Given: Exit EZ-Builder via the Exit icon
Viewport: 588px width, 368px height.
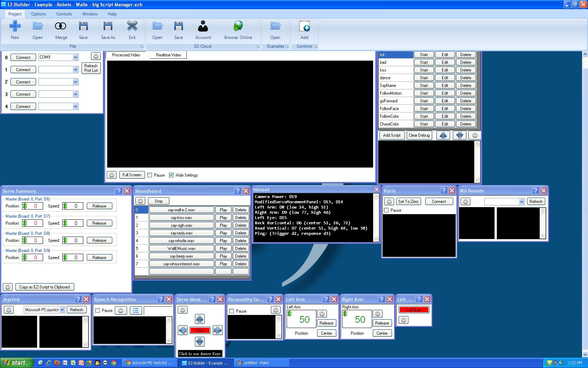Looking at the screenshot, I should point(132,30).
